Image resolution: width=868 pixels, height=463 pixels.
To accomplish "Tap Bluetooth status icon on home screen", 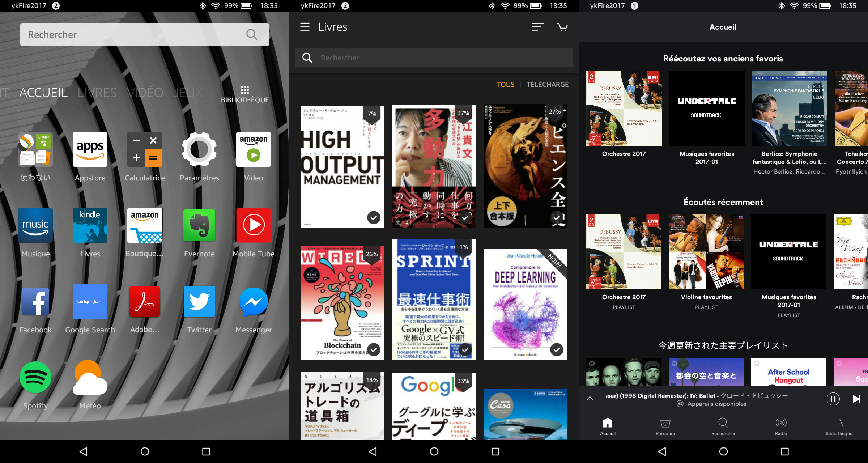I will click(203, 6).
